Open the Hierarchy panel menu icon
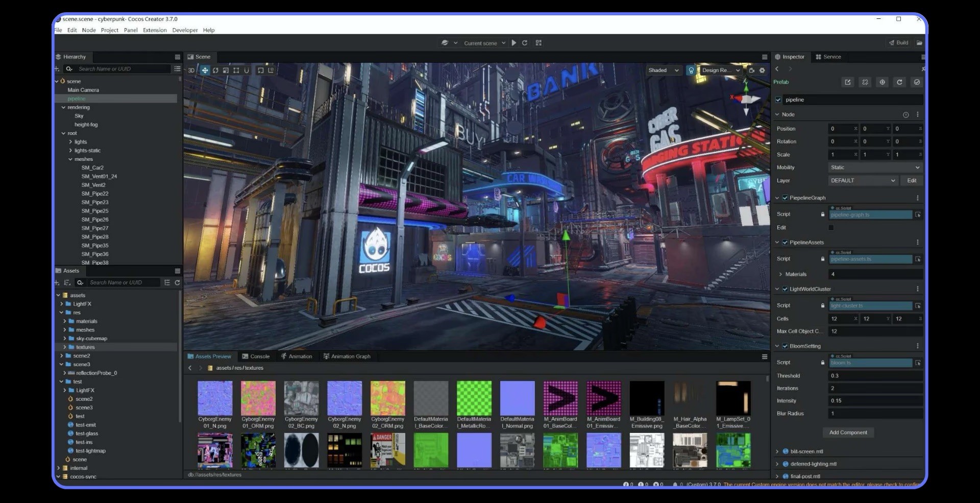The width and height of the screenshot is (980, 503). 177,57
